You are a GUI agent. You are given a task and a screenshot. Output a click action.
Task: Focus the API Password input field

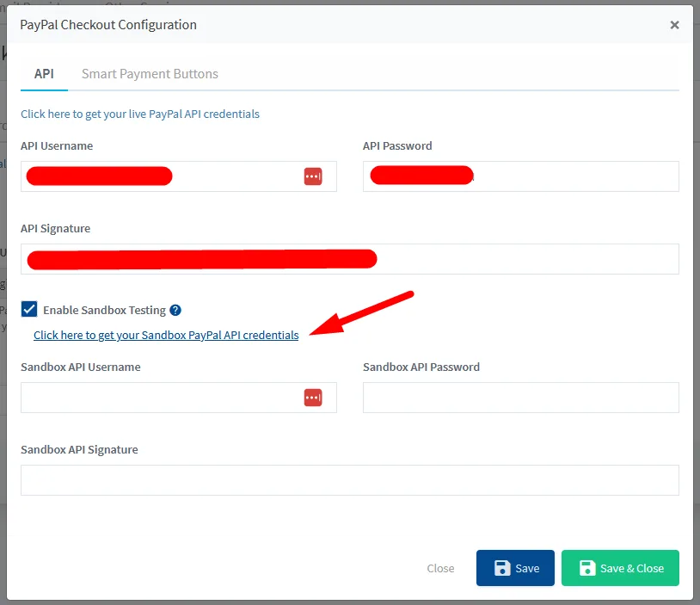point(521,176)
